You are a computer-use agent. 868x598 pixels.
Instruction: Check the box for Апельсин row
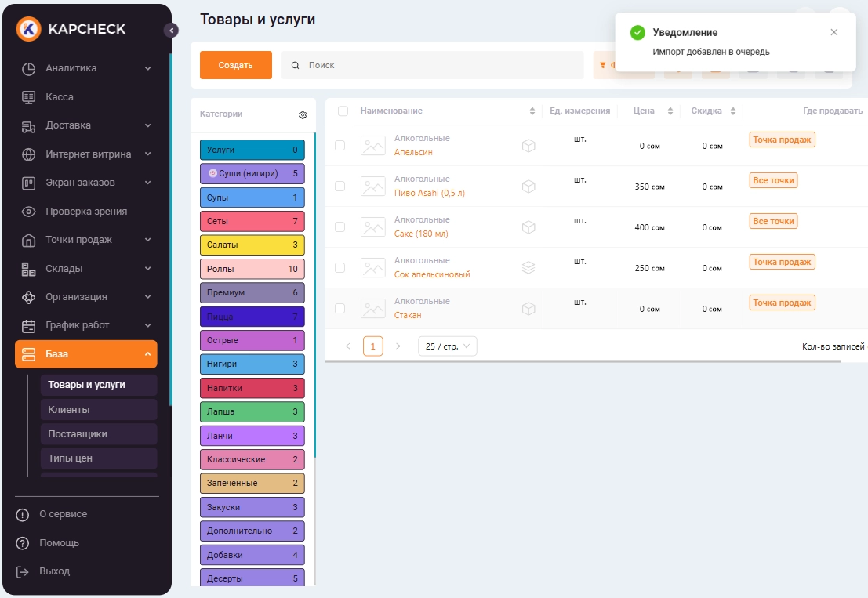pos(340,146)
